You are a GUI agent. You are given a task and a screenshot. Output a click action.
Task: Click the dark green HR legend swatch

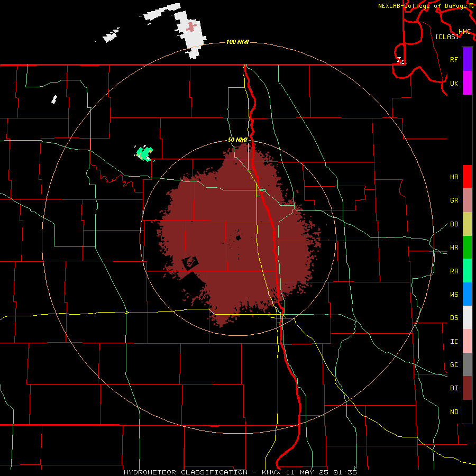467,248
